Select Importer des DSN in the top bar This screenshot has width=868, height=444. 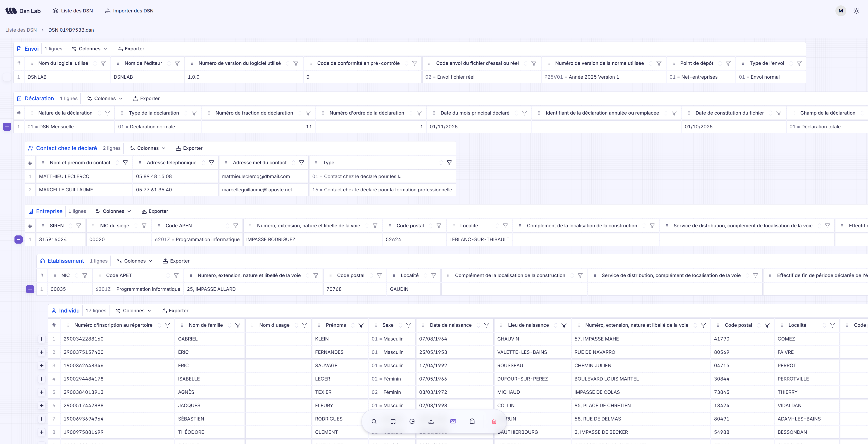point(129,10)
